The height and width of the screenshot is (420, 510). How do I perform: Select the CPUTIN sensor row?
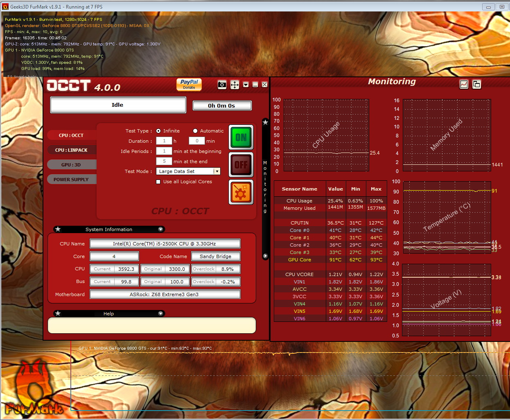(x=330, y=223)
